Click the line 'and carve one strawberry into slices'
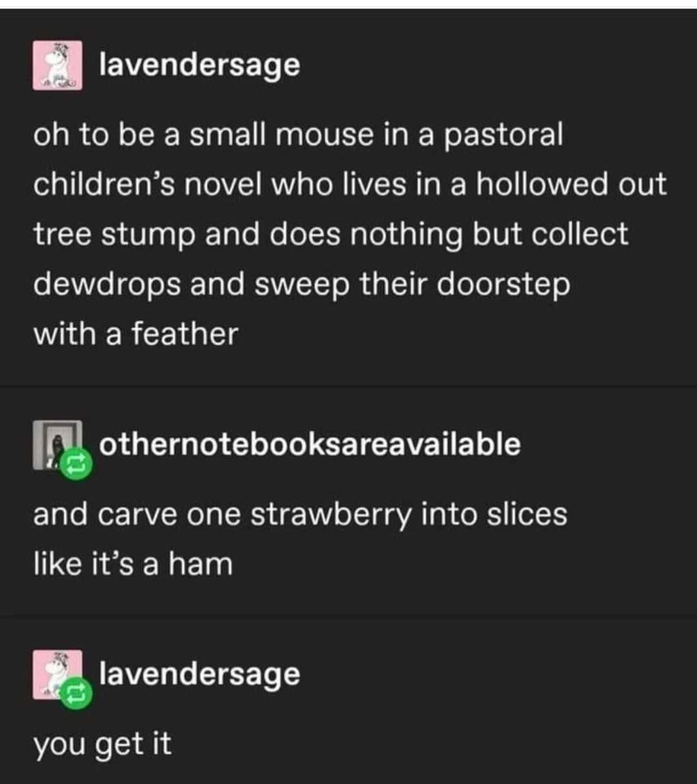The width and height of the screenshot is (697, 784). point(300,515)
